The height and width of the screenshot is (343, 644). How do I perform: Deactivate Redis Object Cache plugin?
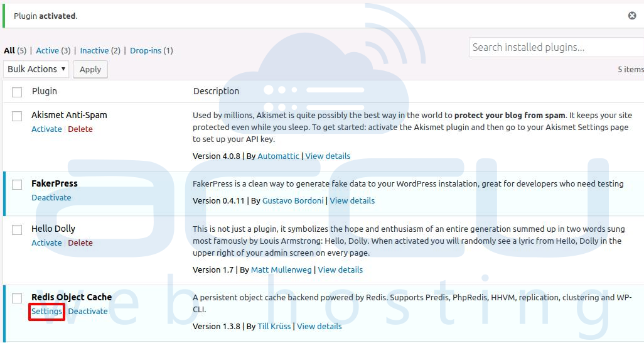(x=88, y=312)
